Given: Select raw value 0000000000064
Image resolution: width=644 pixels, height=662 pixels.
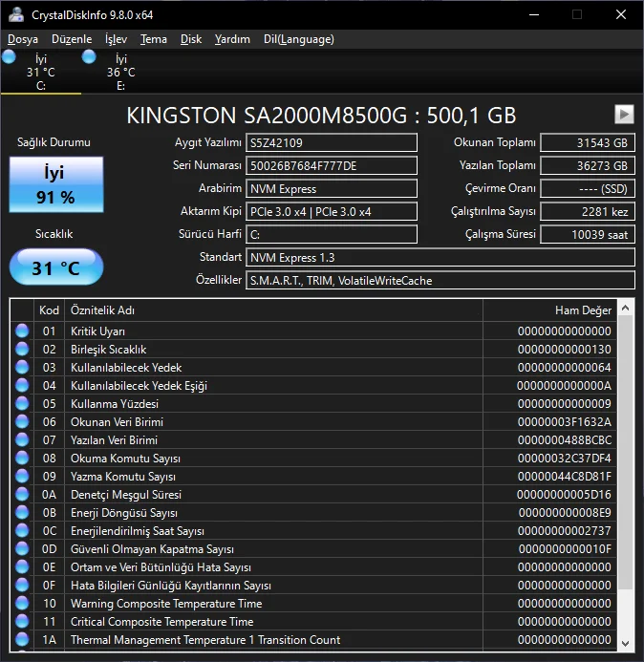Looking at the screenshot, I should tap(564, 368).
